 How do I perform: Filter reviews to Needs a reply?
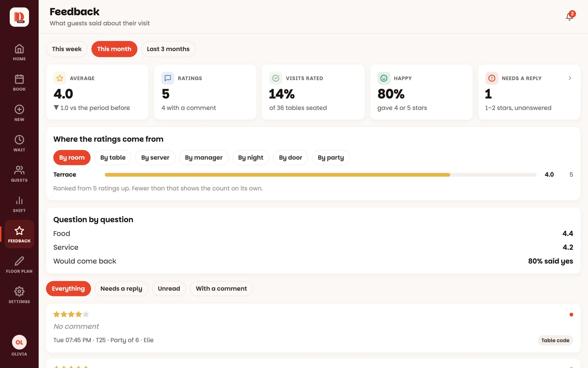pos(121,289)
